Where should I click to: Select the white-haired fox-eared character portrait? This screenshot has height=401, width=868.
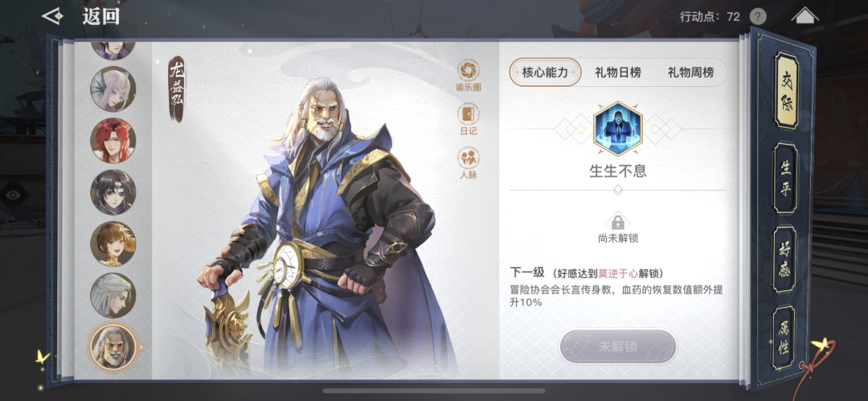[113, 88]
